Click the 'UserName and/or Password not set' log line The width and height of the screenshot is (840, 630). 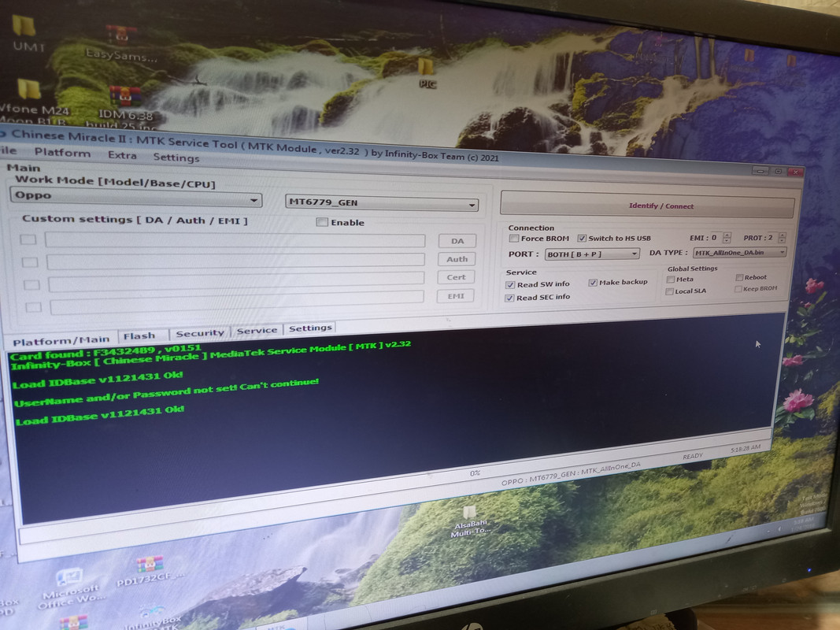coord(167,391)
